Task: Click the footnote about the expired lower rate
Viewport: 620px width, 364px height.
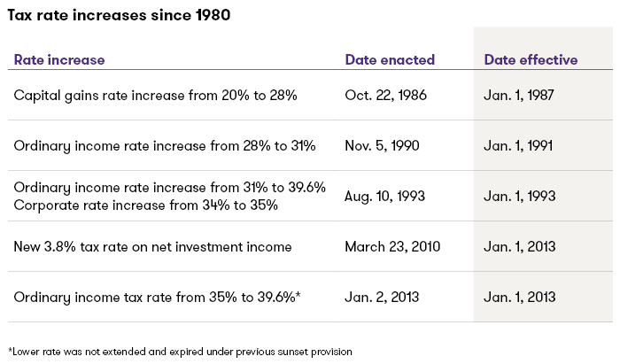Action: (x=180, y=352)
